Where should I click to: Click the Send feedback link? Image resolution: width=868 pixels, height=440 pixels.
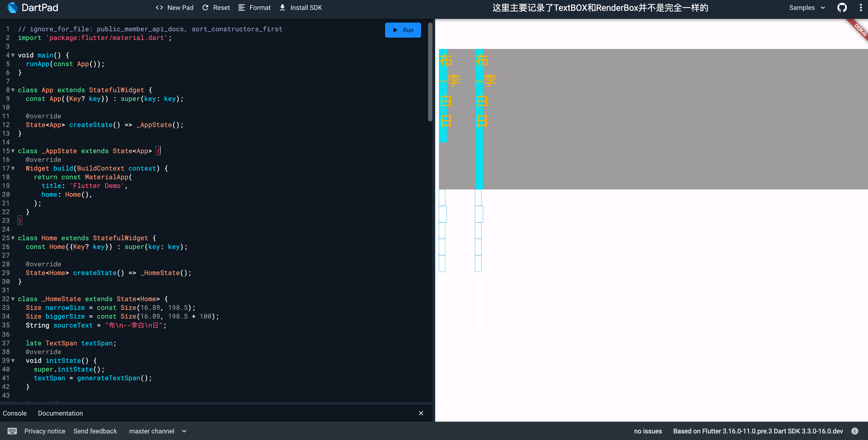pyautogui.click(x=95, y=431)
